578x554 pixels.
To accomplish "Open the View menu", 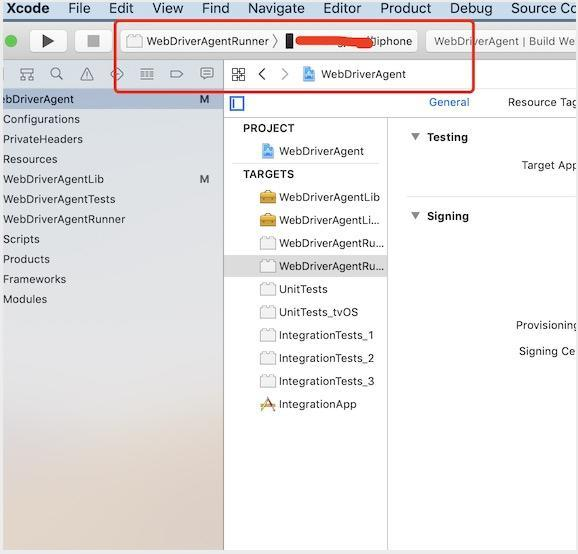I will pos(168,8).
